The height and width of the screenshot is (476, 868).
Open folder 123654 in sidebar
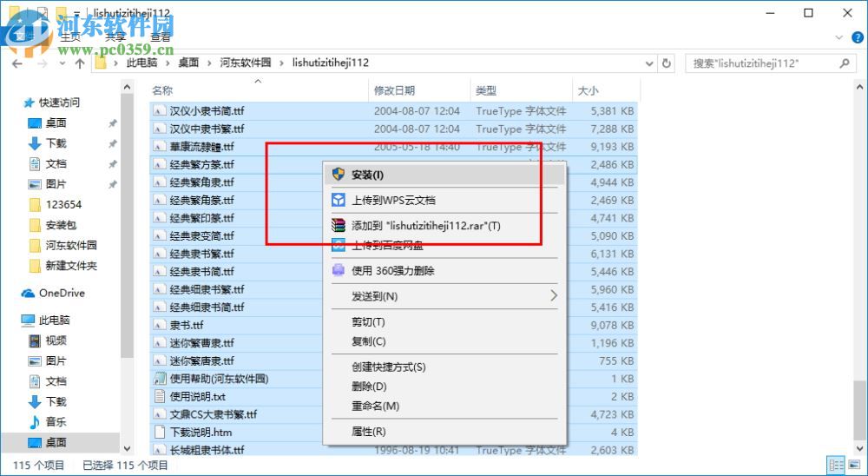coord(63,204)
